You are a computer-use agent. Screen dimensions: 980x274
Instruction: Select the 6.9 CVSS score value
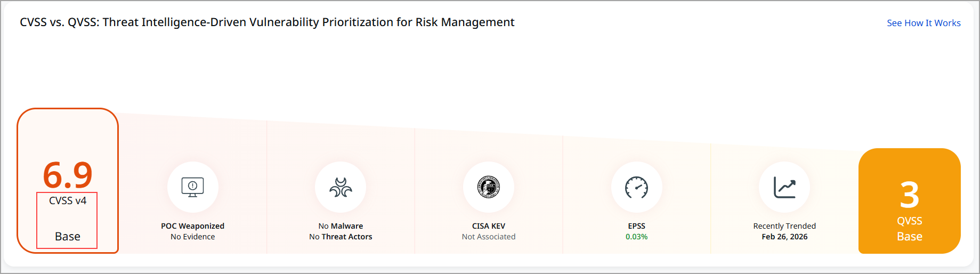click(x=68, y=175)
